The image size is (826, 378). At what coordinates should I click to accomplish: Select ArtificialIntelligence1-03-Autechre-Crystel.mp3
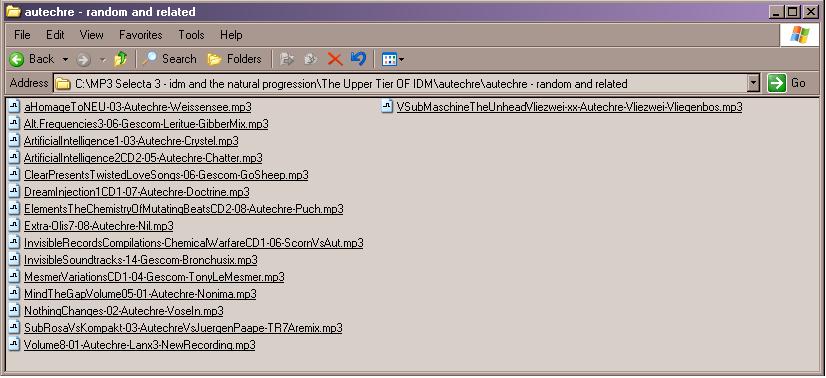[131, 141]
